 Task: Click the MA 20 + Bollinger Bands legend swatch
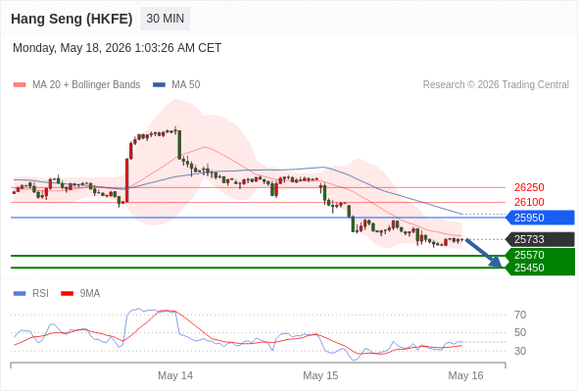[x=20, y=85]
